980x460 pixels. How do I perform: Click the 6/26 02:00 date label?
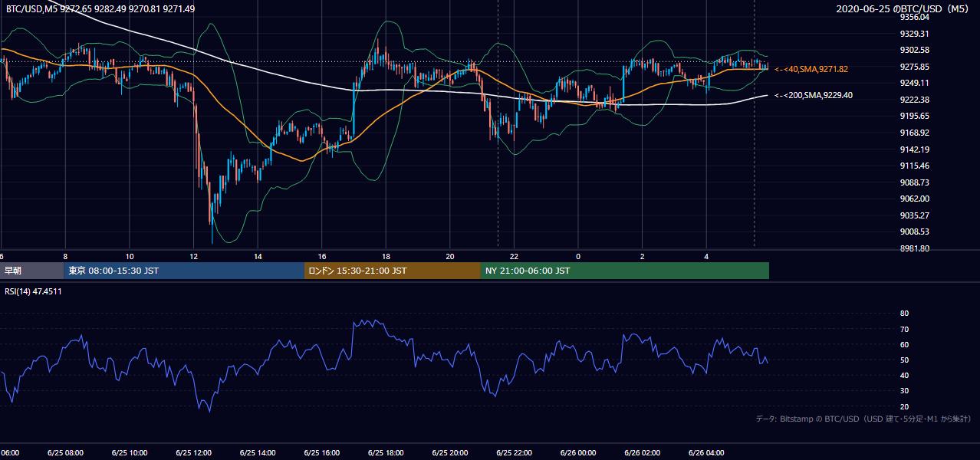pyautogui.click(x=642, y=453)
